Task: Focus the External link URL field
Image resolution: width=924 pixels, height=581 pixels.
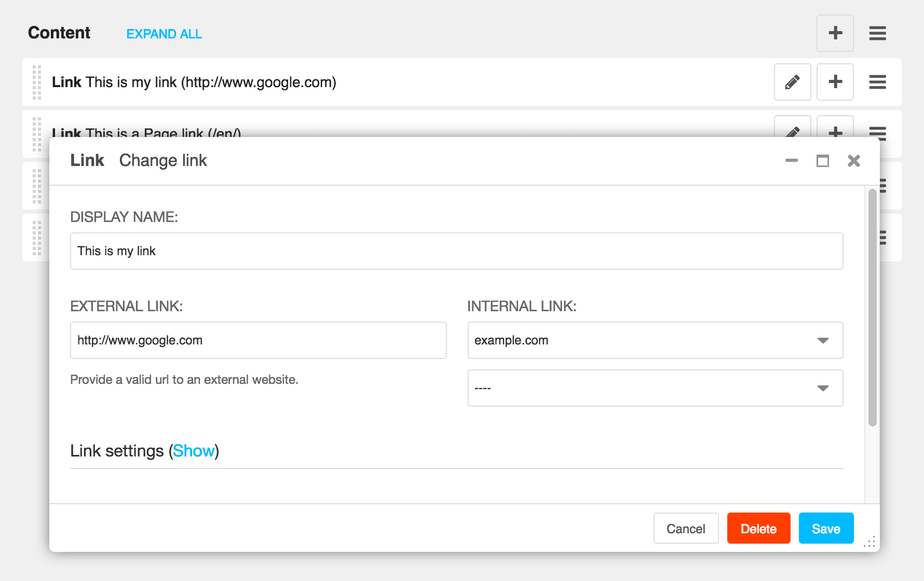Action: pos(258,340)
